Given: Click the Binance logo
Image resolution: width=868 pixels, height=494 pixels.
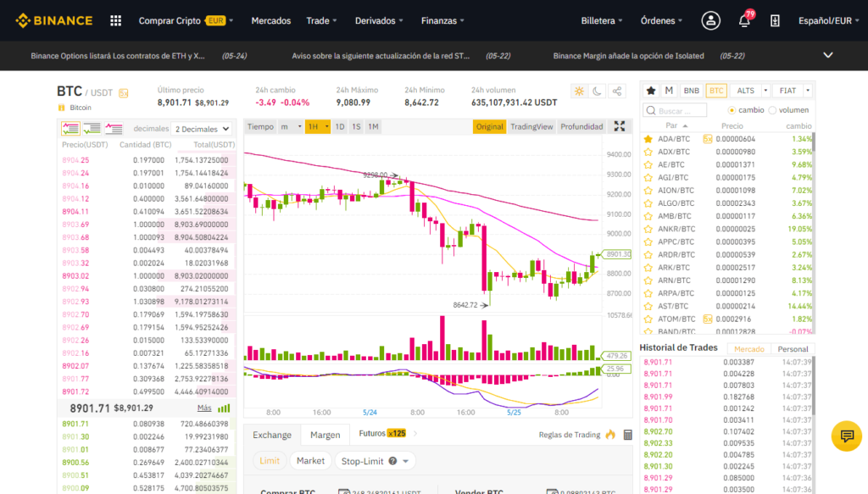Looking at the screenshot, I should pos(54,20).
